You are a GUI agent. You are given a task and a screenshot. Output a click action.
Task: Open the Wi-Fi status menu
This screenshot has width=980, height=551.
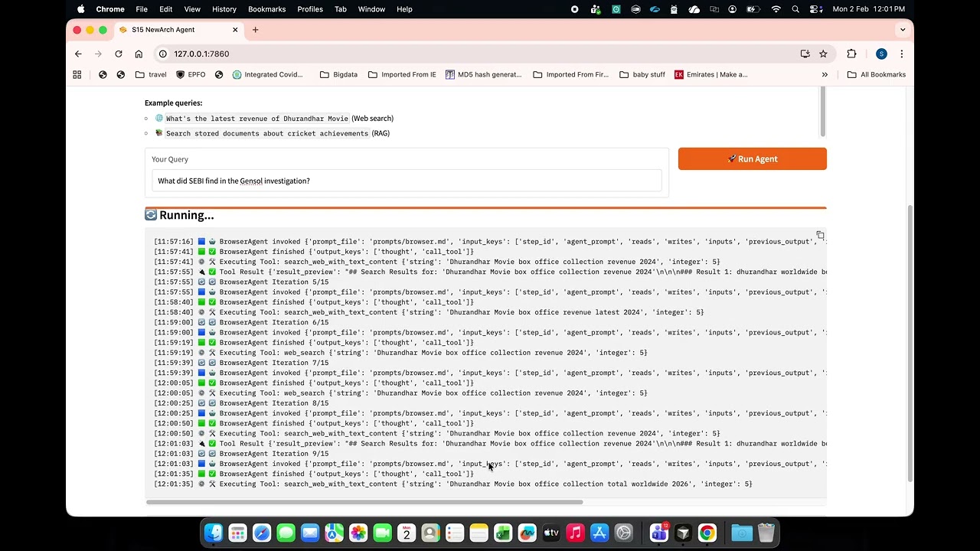(776, 9)
